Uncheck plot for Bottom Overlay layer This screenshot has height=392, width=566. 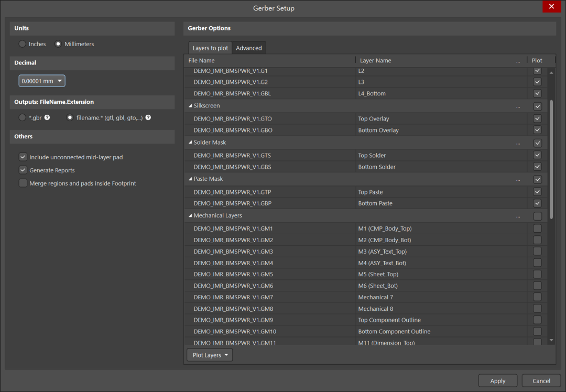tap(537, 130)
